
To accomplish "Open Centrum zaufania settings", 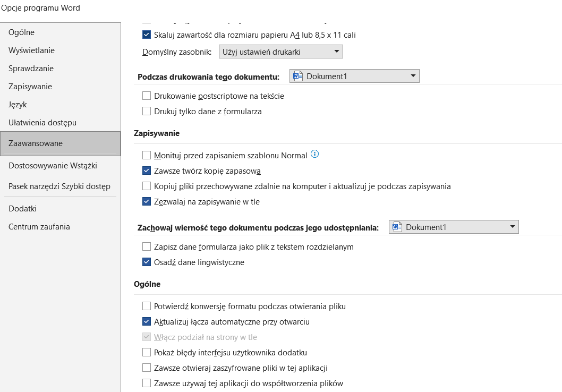I will pyautogui.click(x=60, y=227).
